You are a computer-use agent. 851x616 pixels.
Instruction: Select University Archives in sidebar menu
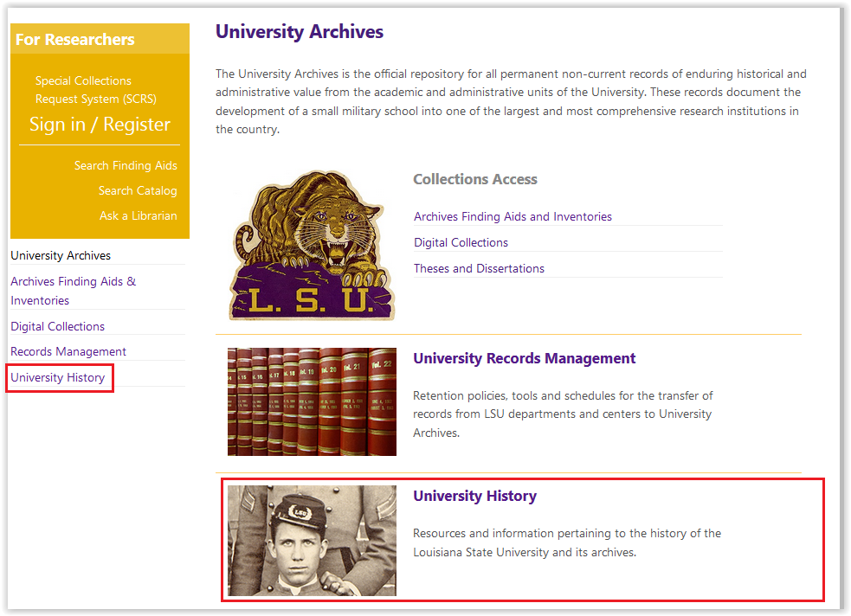[61, 255]
